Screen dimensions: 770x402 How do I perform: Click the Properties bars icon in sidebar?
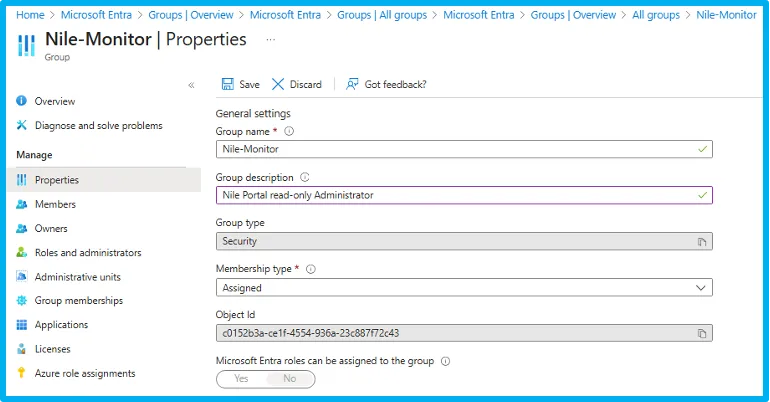click(x=22, y=180)
